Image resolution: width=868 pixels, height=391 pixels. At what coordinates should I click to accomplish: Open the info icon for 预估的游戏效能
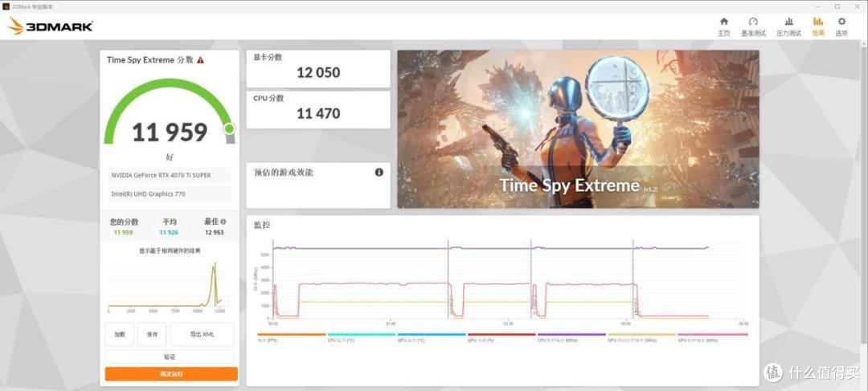[x=379, y=172]
